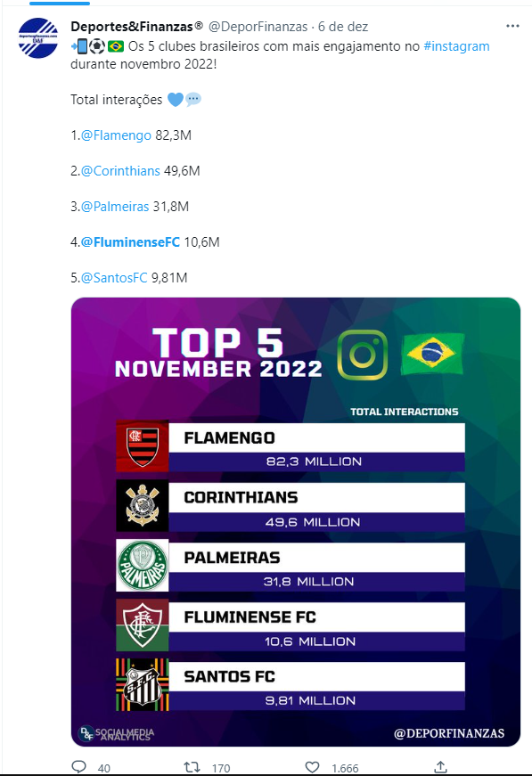Open the @Corinthians mention link
The width and height of the screenshot is (532, 776).
click(120, 171)
